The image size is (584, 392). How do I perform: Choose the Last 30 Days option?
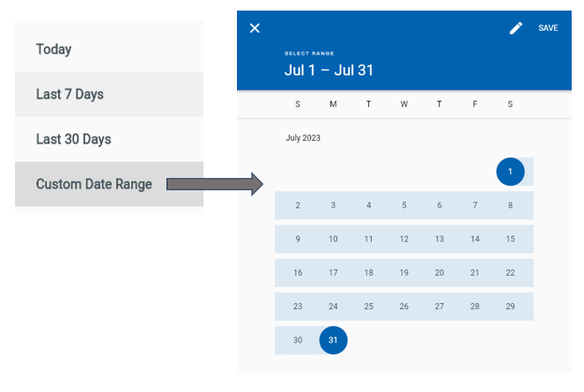tap(109, 139)
